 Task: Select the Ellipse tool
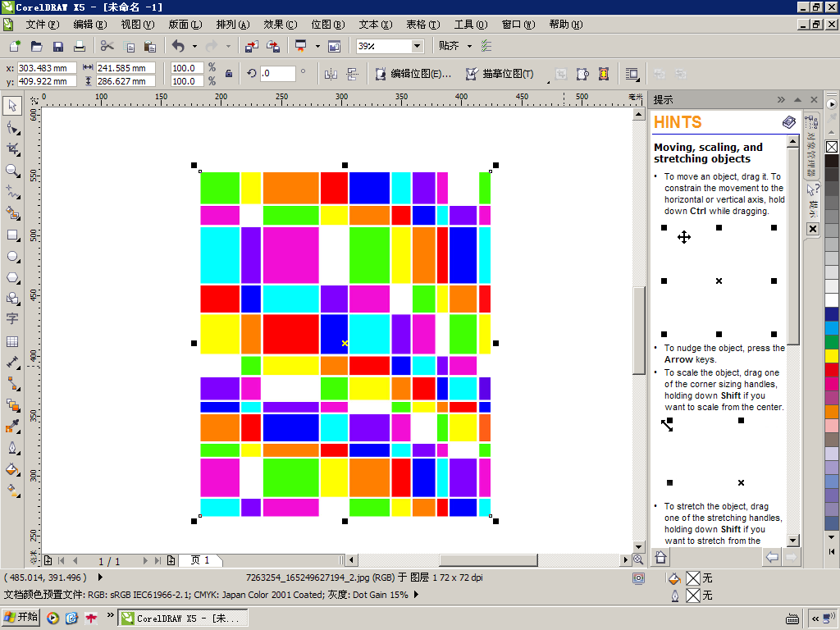pos(12,257)
